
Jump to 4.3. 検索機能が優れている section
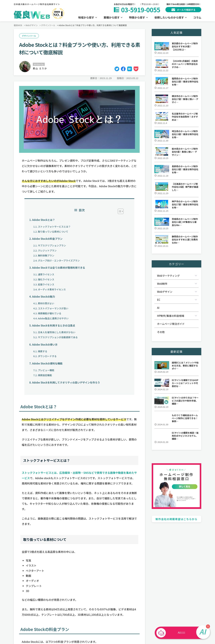[x=47, y=313]
